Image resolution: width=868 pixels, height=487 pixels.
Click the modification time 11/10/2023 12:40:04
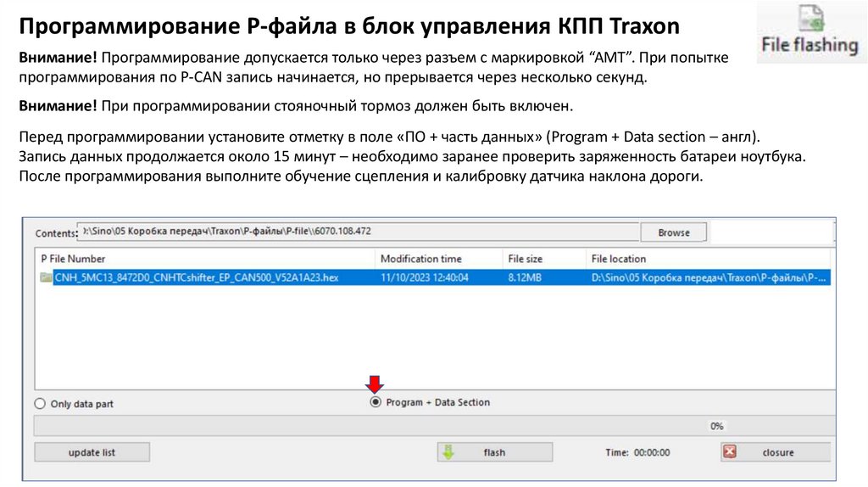[425, 277]
